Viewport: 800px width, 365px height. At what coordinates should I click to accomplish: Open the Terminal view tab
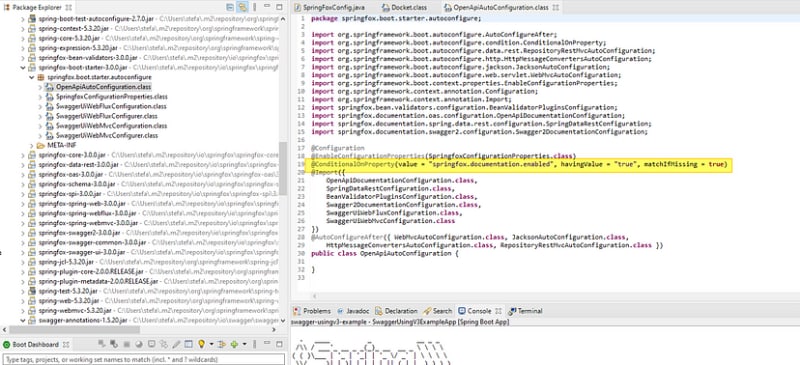pyautogui.click(x=526, y=311)
